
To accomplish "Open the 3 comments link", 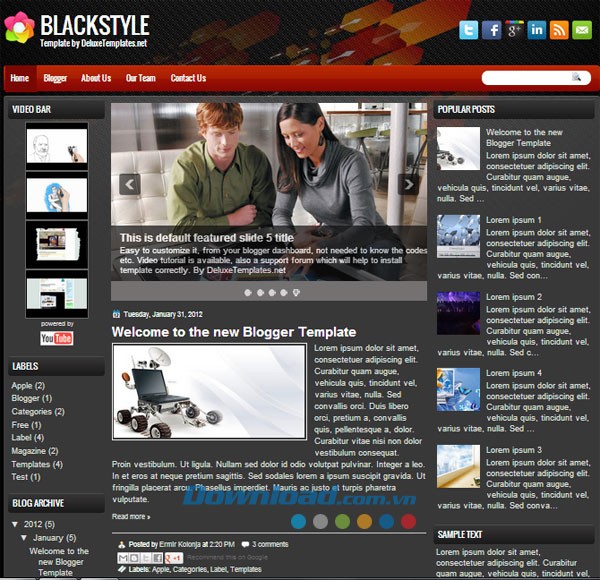I will tap(270, 544).
